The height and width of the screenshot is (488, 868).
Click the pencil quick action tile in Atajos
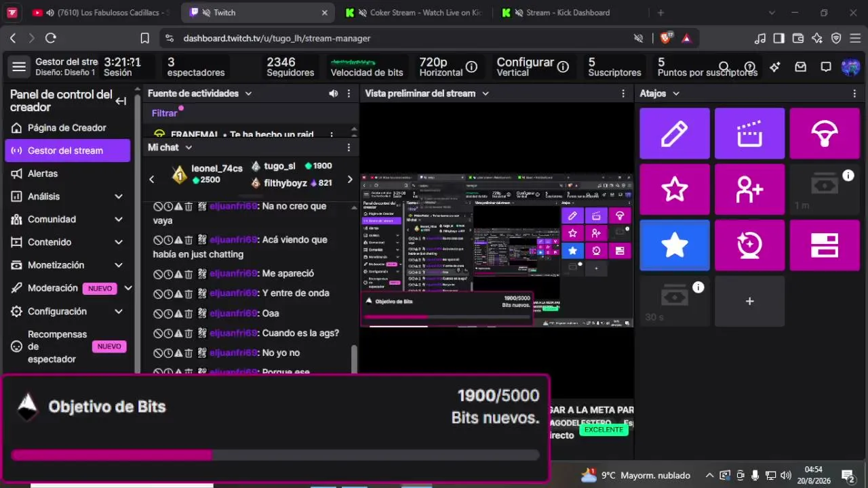click(675, 134)
